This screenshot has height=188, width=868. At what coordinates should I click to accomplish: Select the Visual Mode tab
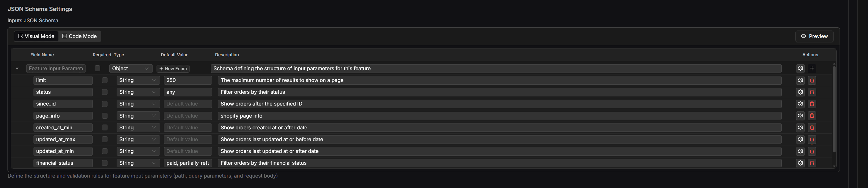tap(36, 36)
